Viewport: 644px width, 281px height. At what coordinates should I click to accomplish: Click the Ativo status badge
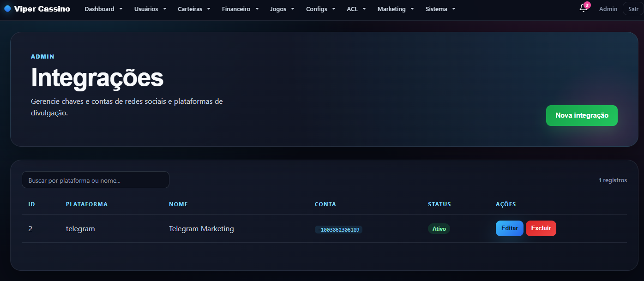tap(439, 229)
